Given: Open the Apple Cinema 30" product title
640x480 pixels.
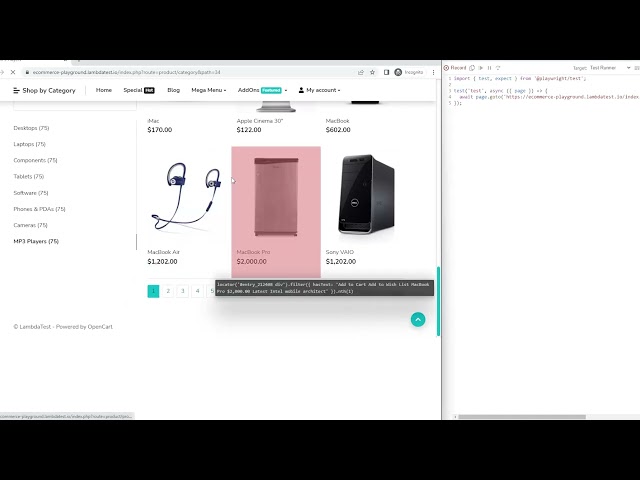Looking at the screenshot, I should 260,121.
